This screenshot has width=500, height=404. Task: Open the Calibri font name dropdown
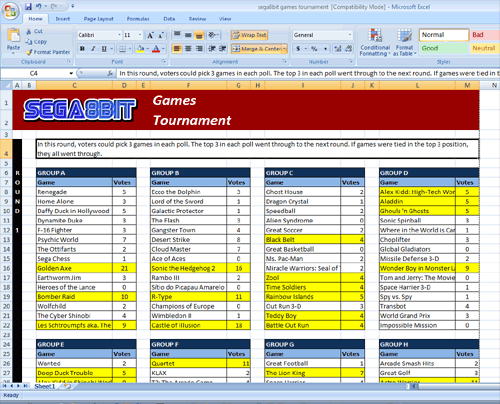pyautogui.click(x=119, y=35)
